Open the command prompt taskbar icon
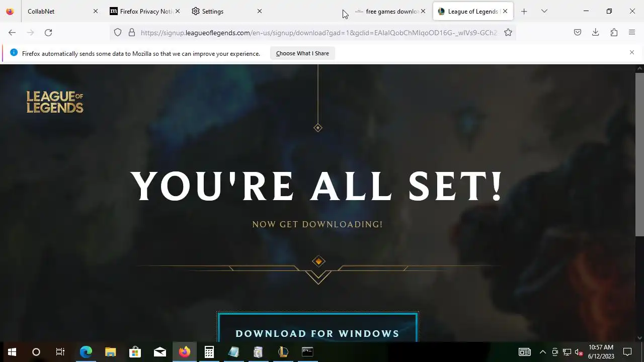This screenshot has width=644, height=362. pyautogui.click(x=307, y=352)
